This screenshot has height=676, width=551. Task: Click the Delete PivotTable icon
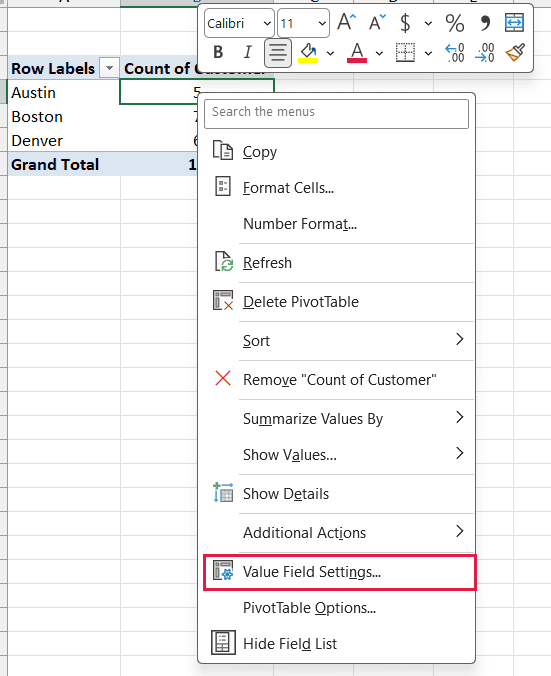(223, 300)
